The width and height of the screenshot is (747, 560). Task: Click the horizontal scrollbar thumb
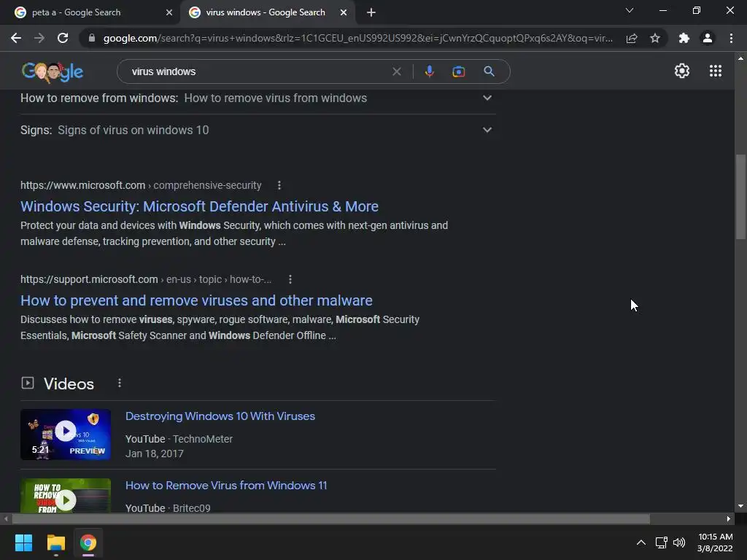click(x=330, y=518)
